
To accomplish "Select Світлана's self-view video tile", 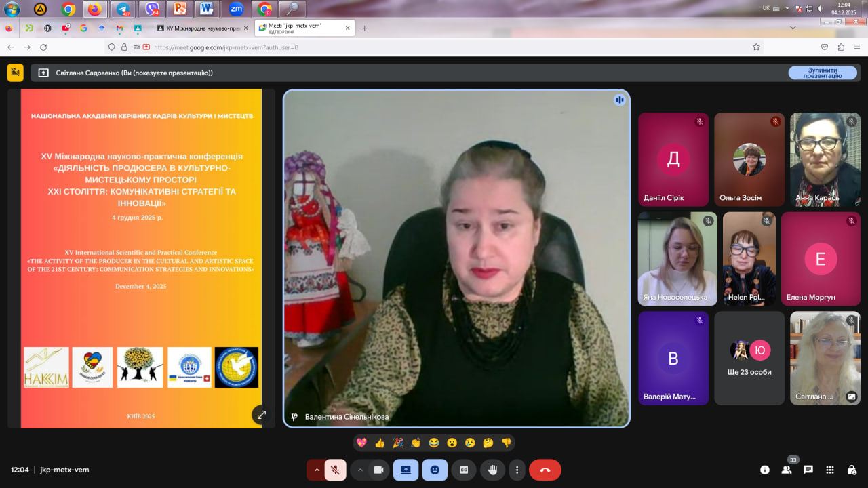I will point(825,358).
